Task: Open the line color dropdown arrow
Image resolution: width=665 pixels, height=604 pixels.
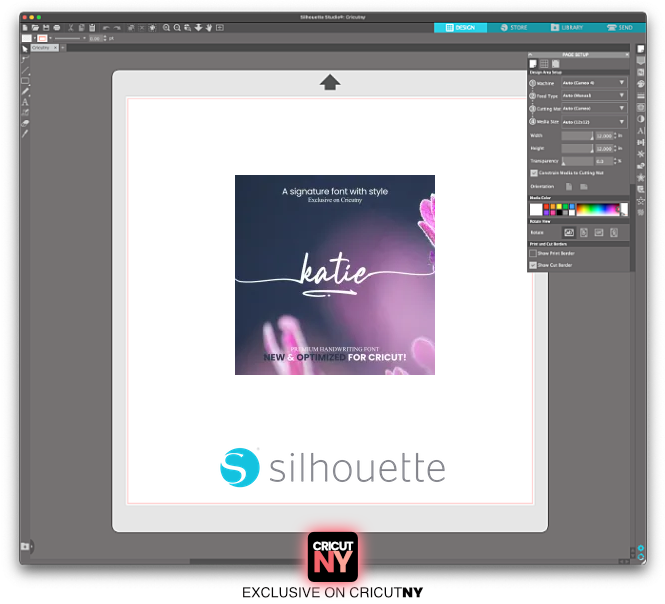Action: 50,38
